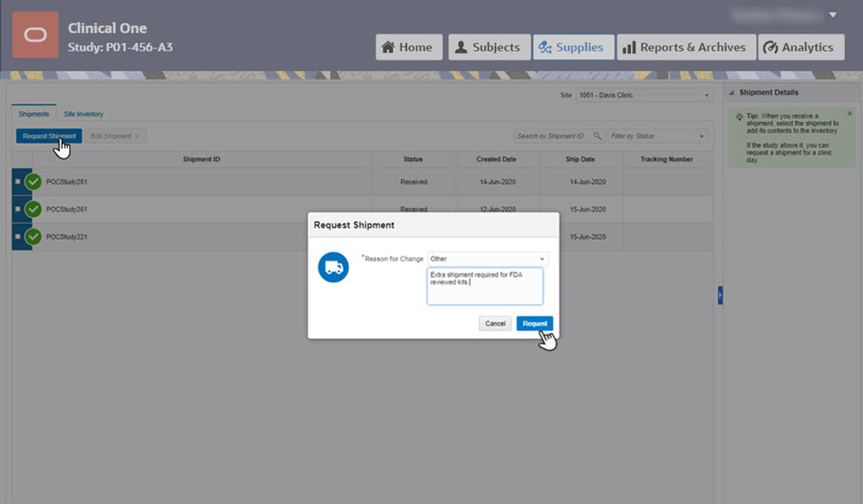Open the Edit Shipment dropdown button

click(x=115, y=135)
